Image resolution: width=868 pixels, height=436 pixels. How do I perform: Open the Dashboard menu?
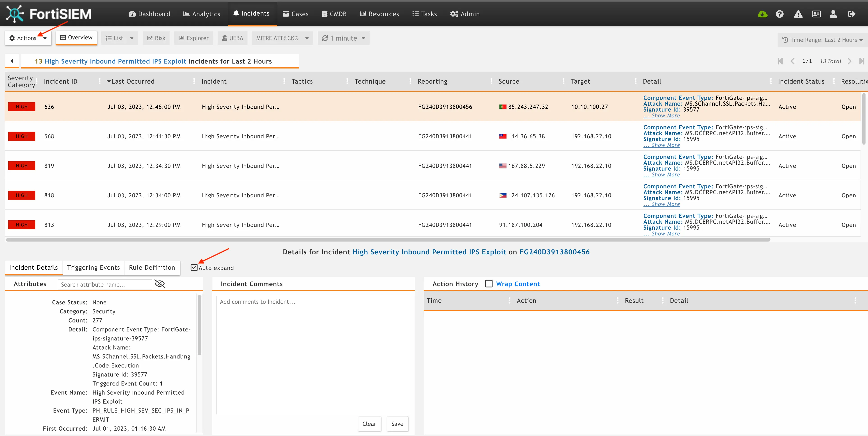[x=149, y=14]
